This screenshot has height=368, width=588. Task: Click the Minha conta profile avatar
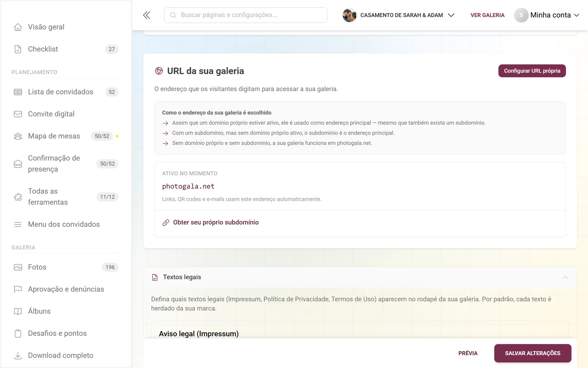click(521, 15)
